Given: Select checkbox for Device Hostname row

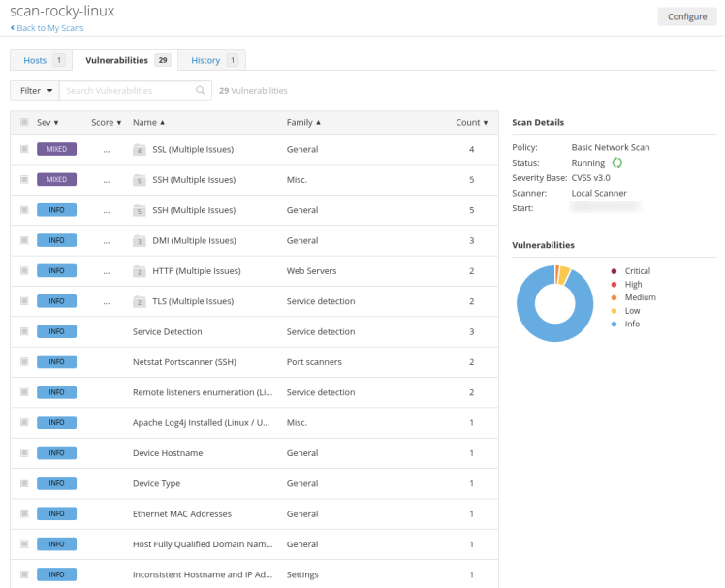Looking at the screenshot, I should pos(24,452).
